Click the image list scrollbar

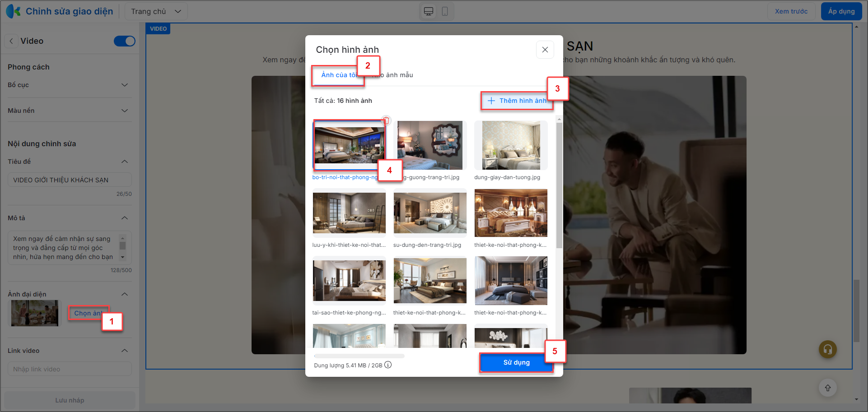pos(559,185)
